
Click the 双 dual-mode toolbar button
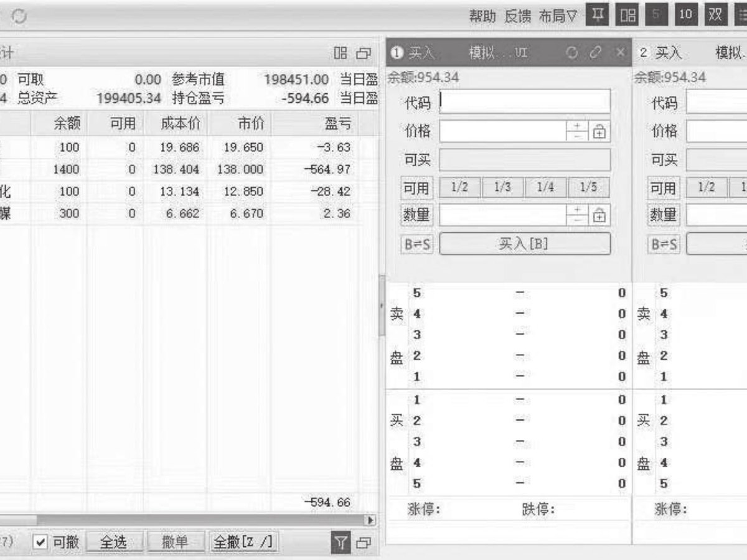coord(715,16)
